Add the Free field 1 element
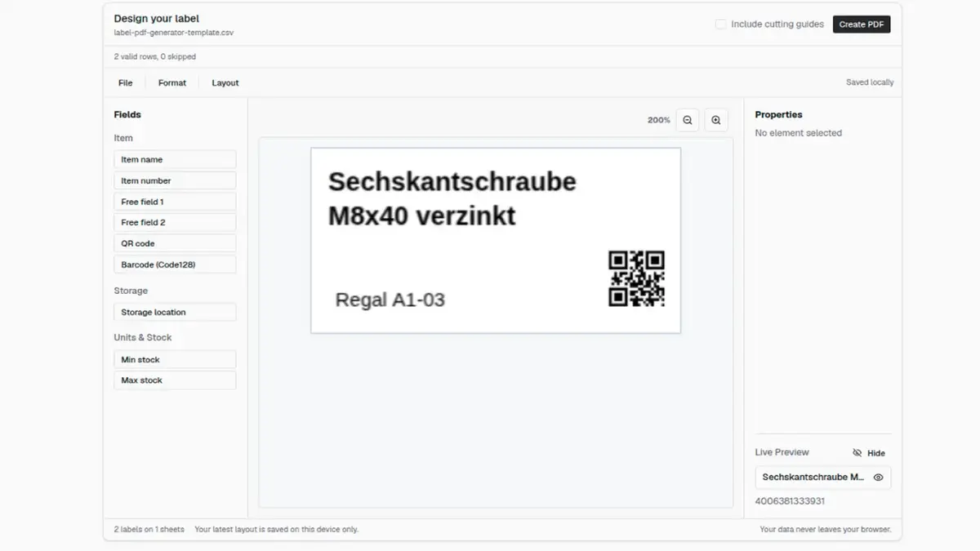980x551 pixels. pyautogui.click(x=175, y=202)
